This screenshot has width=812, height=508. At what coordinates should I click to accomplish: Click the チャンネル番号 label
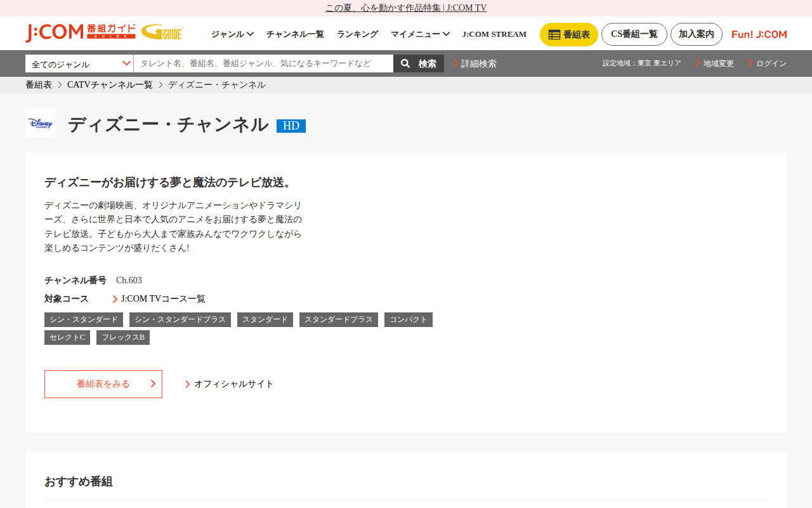point(75,281)
